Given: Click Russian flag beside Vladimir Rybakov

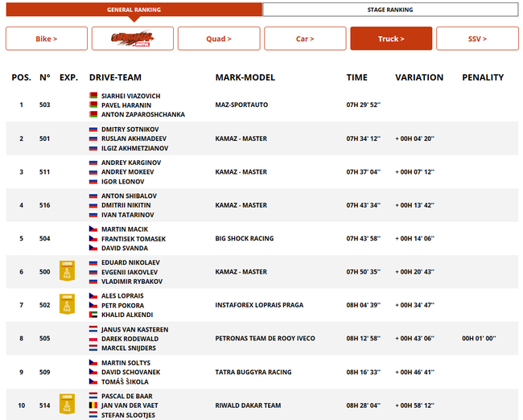Looking at the screenshot, I should 93,282.
